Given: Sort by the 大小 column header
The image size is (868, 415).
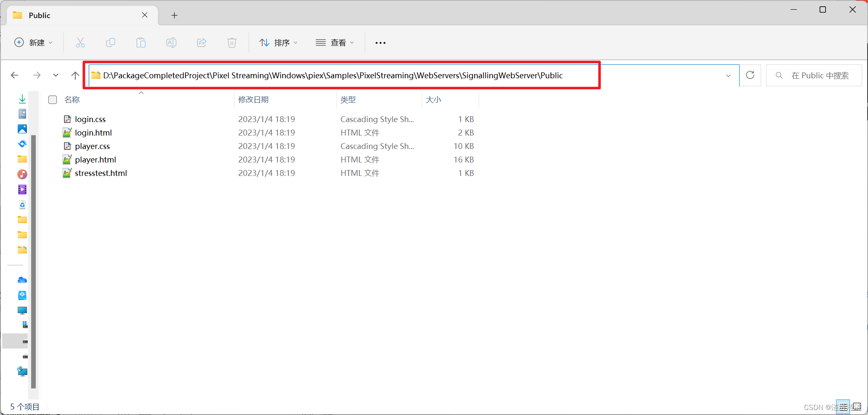Looking at the screenshot, I should 433,100.
